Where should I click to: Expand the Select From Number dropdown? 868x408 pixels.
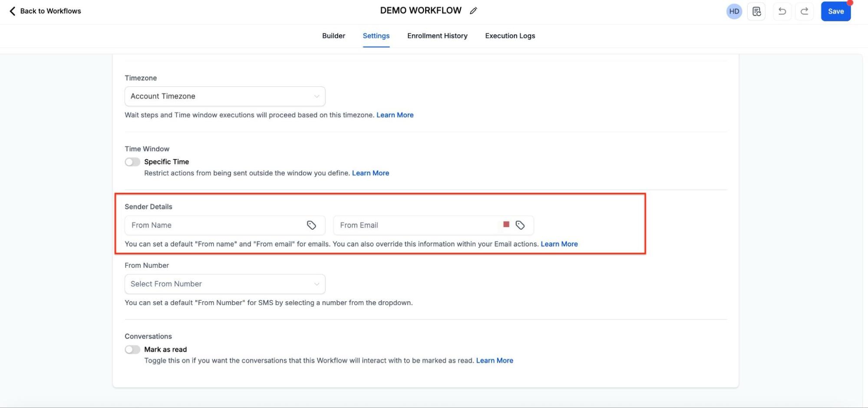coord(225,284)
